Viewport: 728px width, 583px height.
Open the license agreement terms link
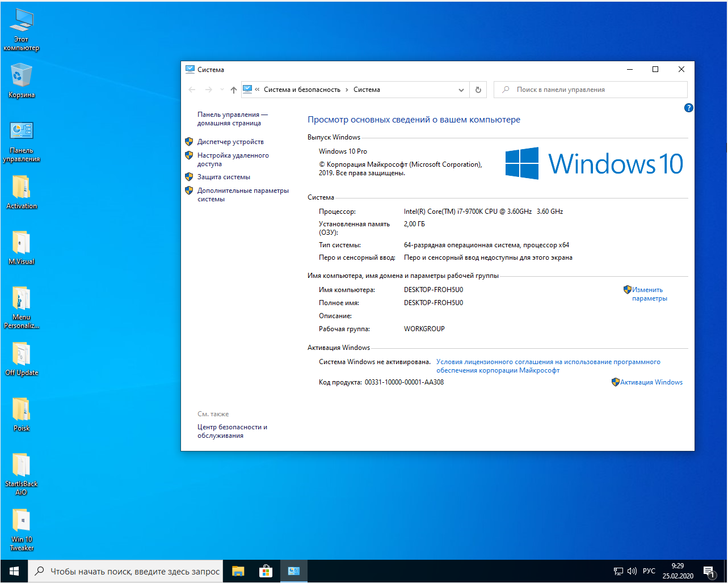(548, 366)
